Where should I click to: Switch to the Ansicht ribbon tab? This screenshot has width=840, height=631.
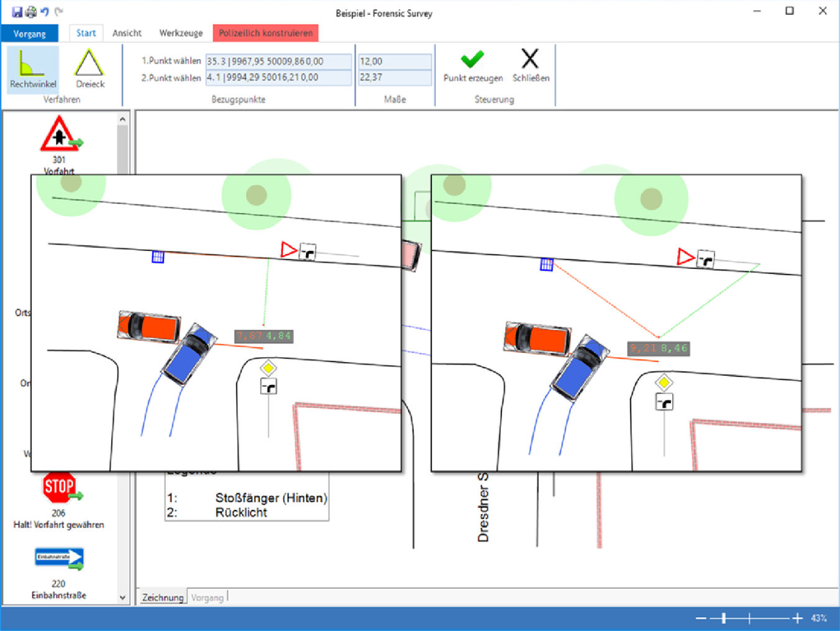[127, 33]
